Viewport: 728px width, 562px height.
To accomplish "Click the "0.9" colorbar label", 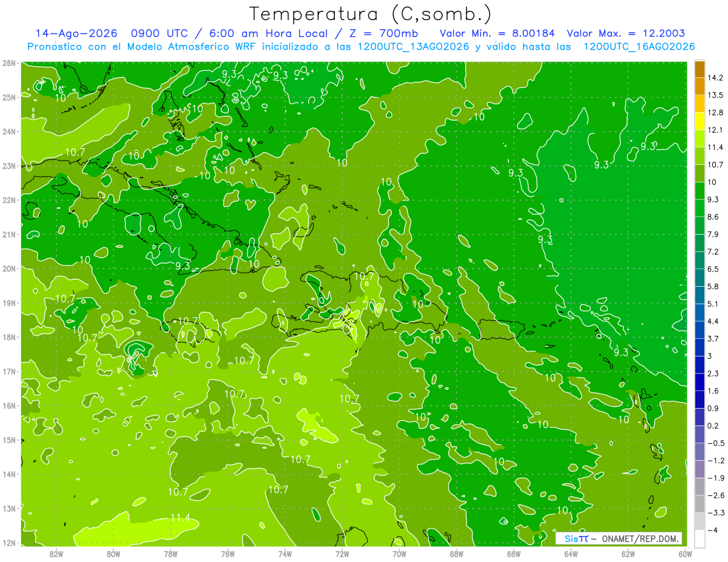I will [713, 408].
